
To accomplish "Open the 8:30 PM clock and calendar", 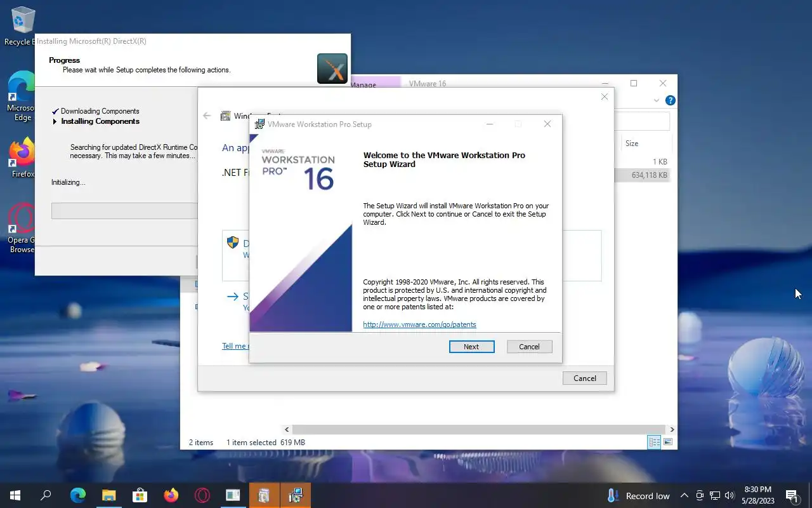I will pyautogui.click(x=758, y=495).
